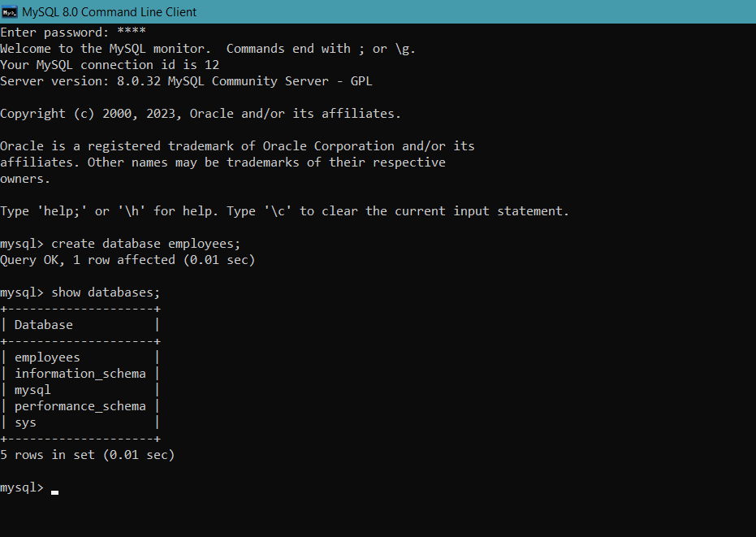Viewport: 756px width, 537px height.
Task: Click the 'Database' column header
Action: tap(43, 325)
